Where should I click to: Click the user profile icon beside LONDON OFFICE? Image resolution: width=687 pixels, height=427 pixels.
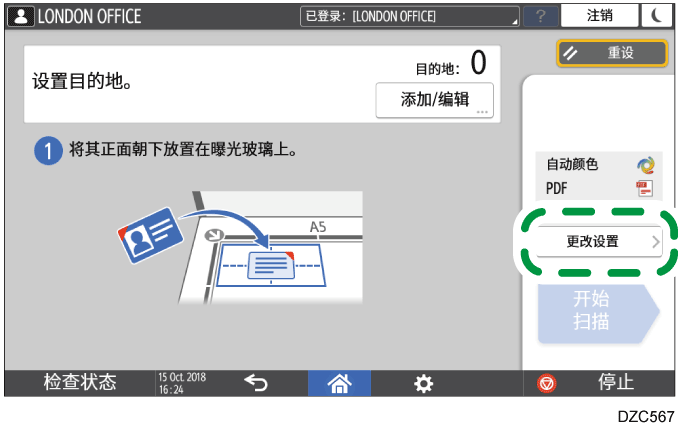[21, 17]
